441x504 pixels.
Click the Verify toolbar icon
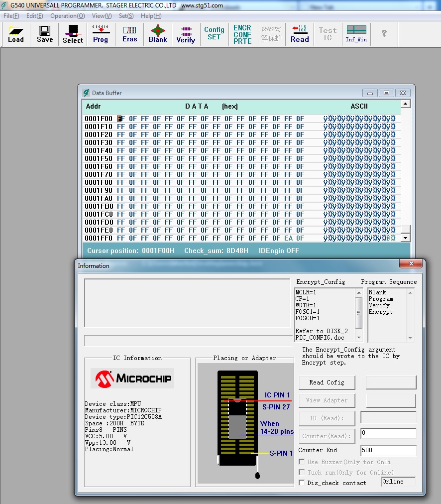point(186,34)
